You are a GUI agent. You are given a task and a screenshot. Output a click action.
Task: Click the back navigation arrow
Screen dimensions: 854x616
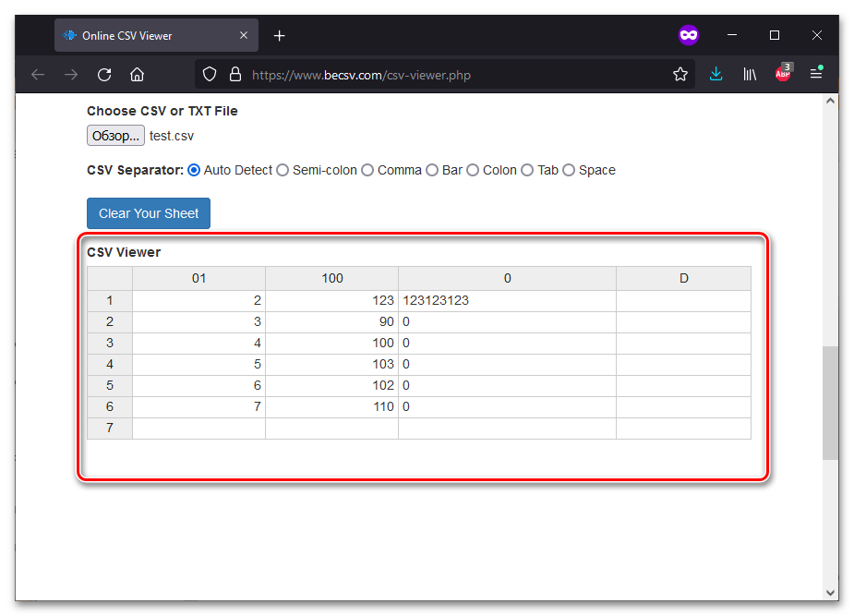coord(38,75)
